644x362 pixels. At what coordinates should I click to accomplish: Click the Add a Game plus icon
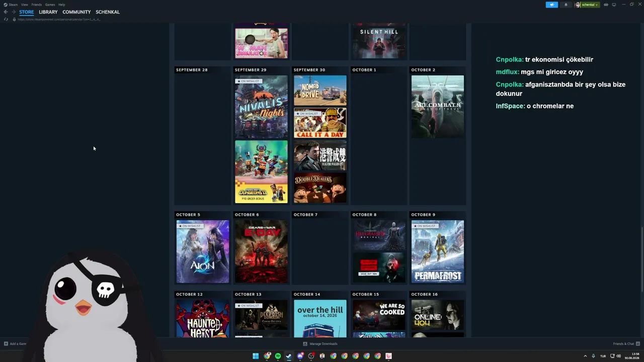pos(6,344)
